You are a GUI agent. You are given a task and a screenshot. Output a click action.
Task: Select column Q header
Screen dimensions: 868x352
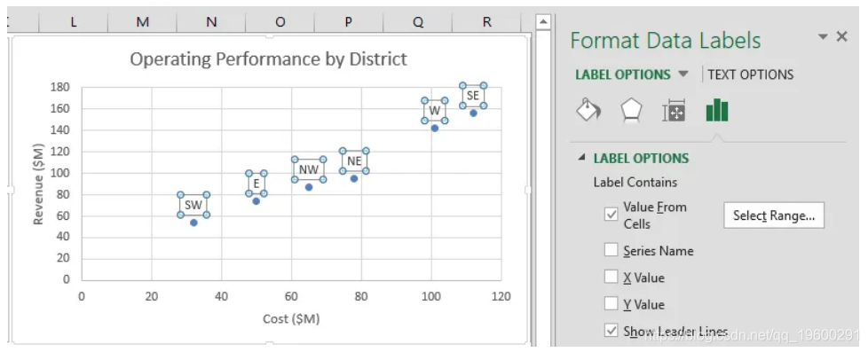417,21
